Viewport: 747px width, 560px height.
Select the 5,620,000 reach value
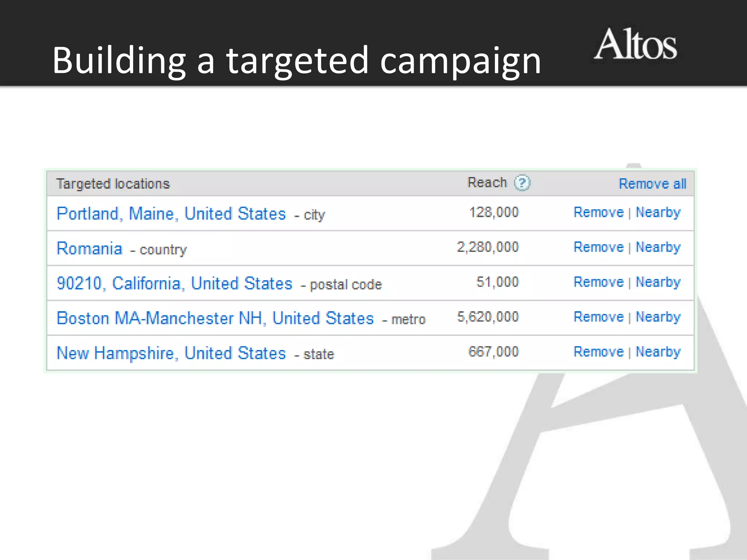[488, 317]
